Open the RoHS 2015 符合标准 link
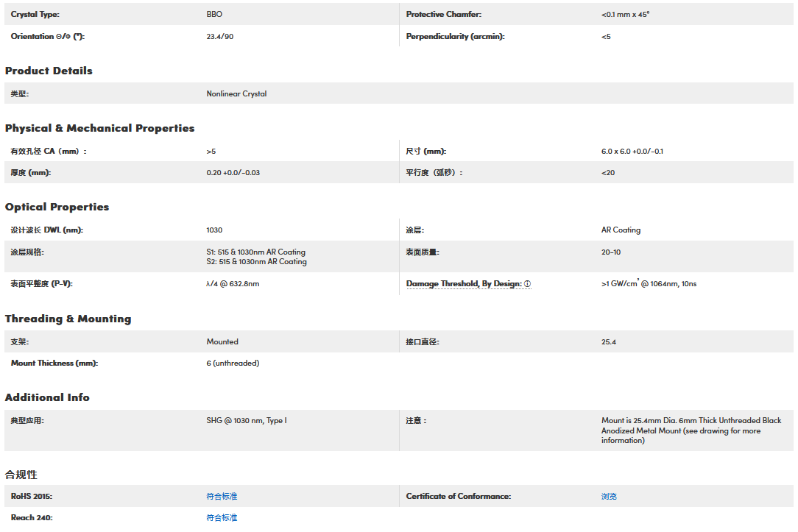Viewport: 798px width, 532px height. click(x=222, y=497)
